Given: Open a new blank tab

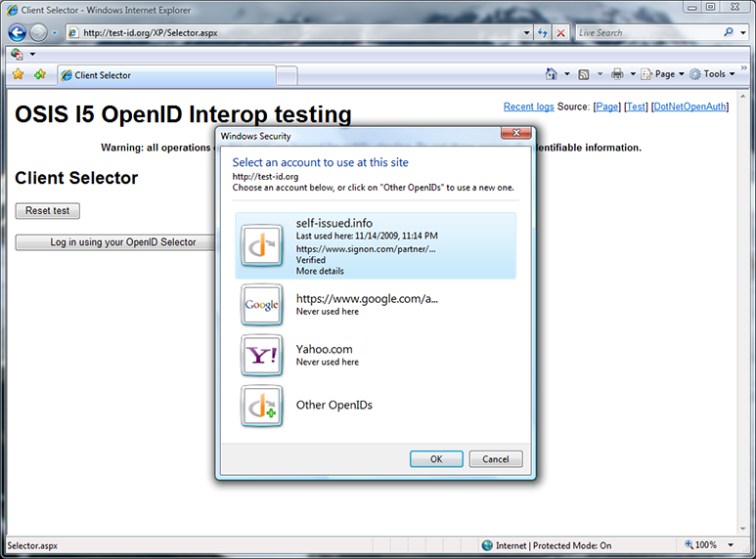Looking at the screenshot, I should (287, 75).
